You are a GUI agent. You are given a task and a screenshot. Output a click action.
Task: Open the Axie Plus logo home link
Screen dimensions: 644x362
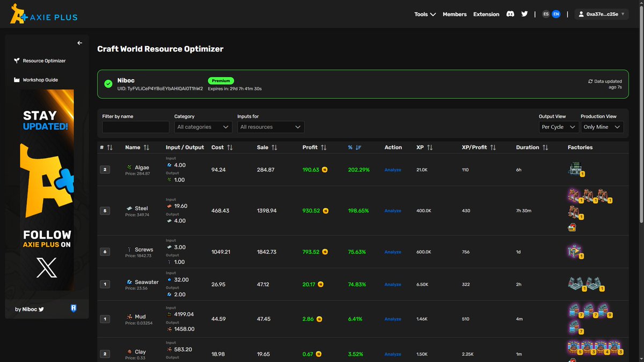pos(43,14)
